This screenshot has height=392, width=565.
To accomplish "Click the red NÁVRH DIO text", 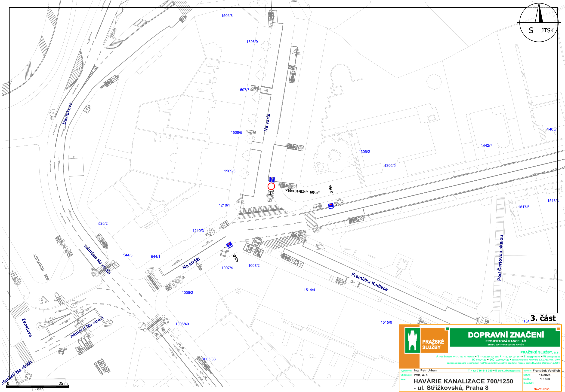I will pos(542,389).
